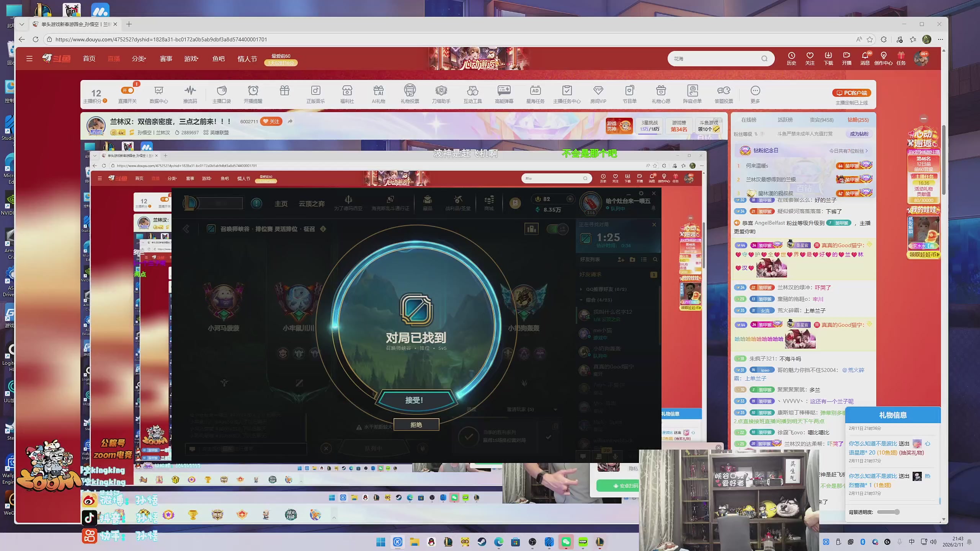Open 正版音乐 licensed music tool
Image resolution: width=980 pixels, height=551 pixels.
[315, 91]
